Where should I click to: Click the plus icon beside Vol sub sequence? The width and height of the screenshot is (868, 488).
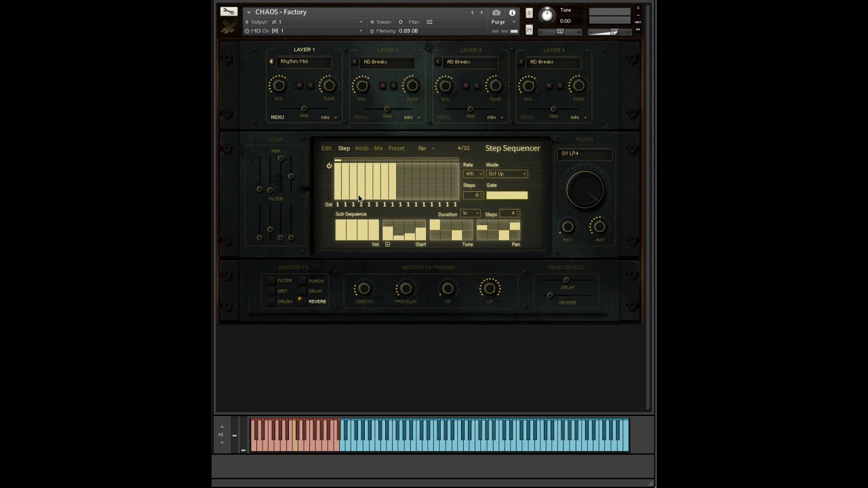coord(387,244)
